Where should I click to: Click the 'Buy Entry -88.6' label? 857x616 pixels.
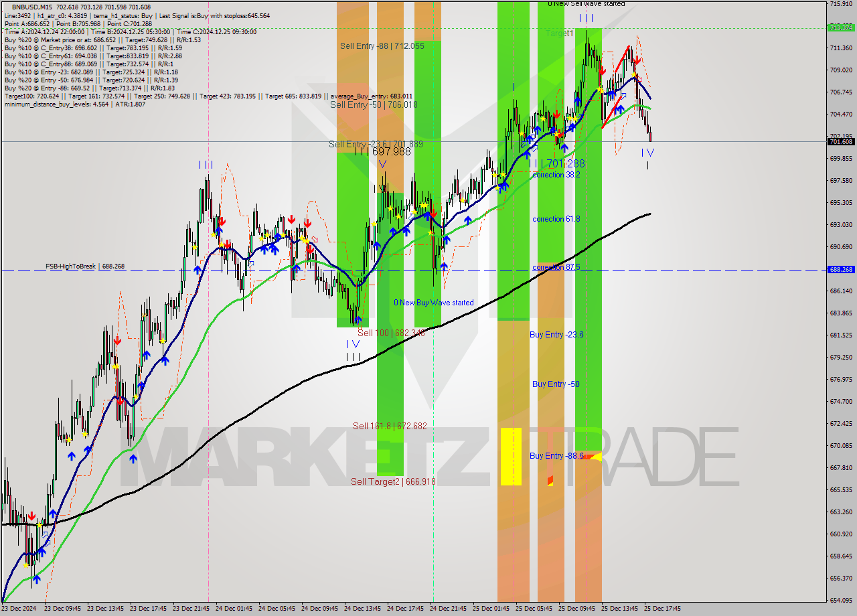pos(556,456)
